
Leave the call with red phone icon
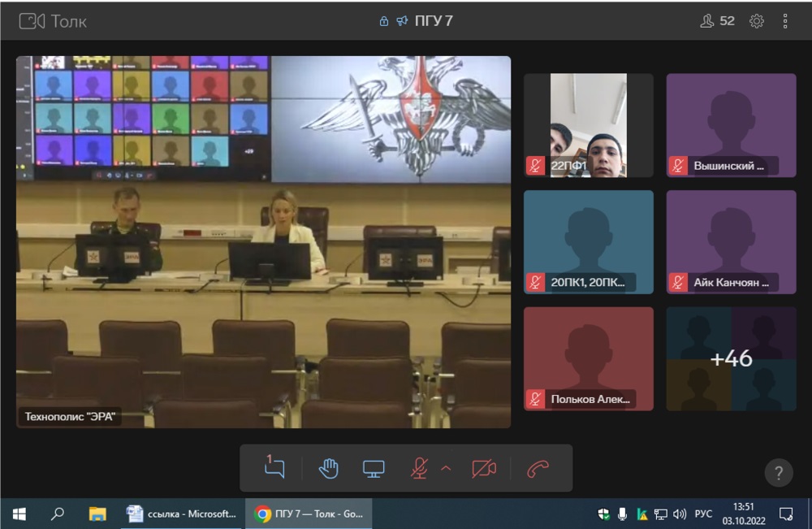coord(538,468)
